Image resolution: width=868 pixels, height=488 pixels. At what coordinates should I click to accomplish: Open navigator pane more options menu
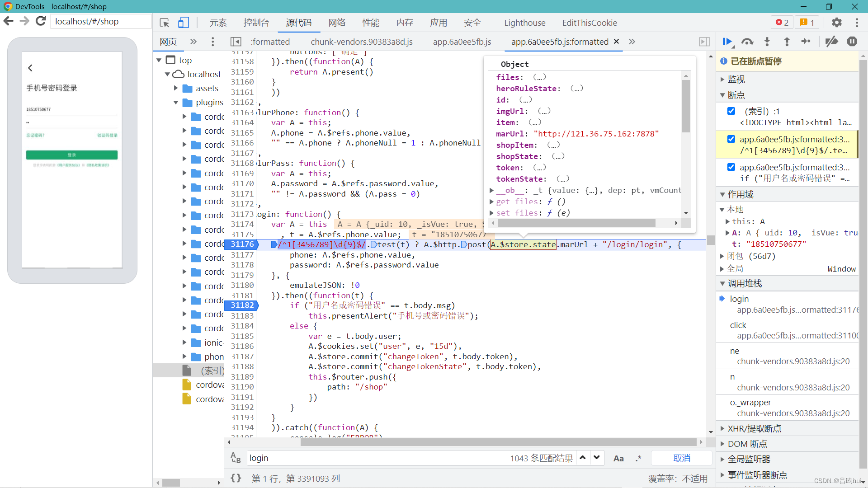(x=213, y=42)
